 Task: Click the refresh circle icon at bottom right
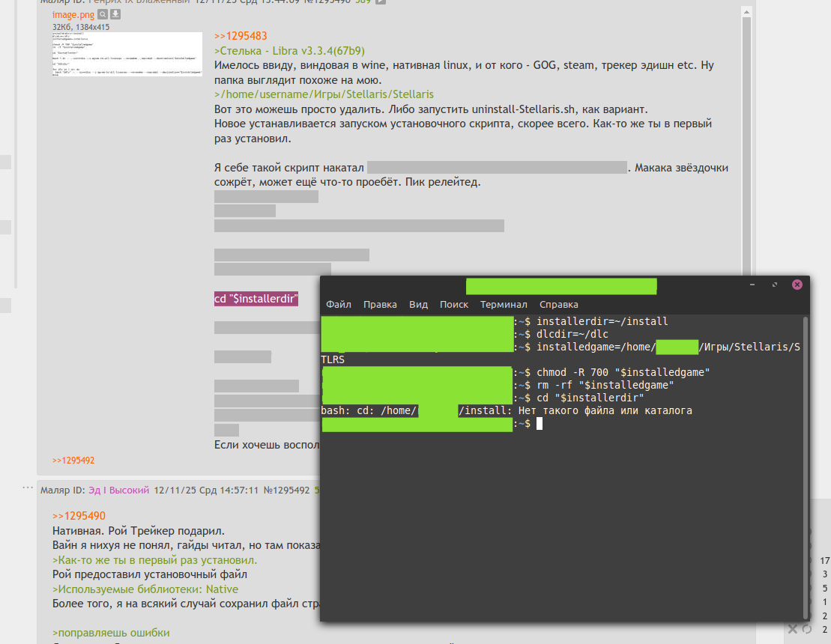coord(807,629)
